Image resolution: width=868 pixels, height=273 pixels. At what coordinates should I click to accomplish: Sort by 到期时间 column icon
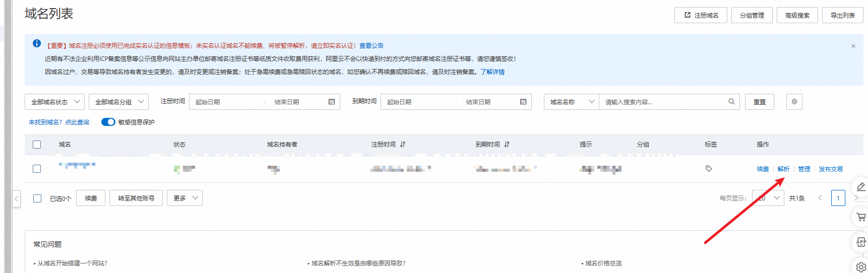click(507, 145)
